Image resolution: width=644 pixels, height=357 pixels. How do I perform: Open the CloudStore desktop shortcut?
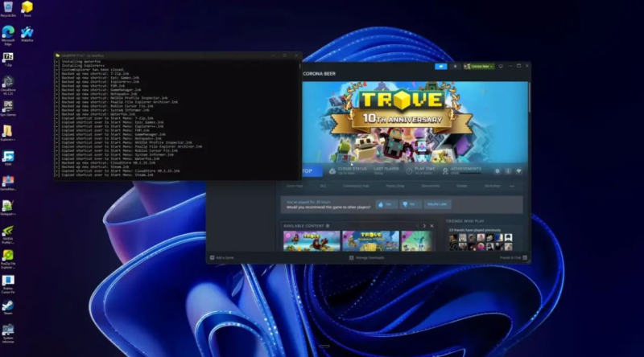tap(8, 86)
